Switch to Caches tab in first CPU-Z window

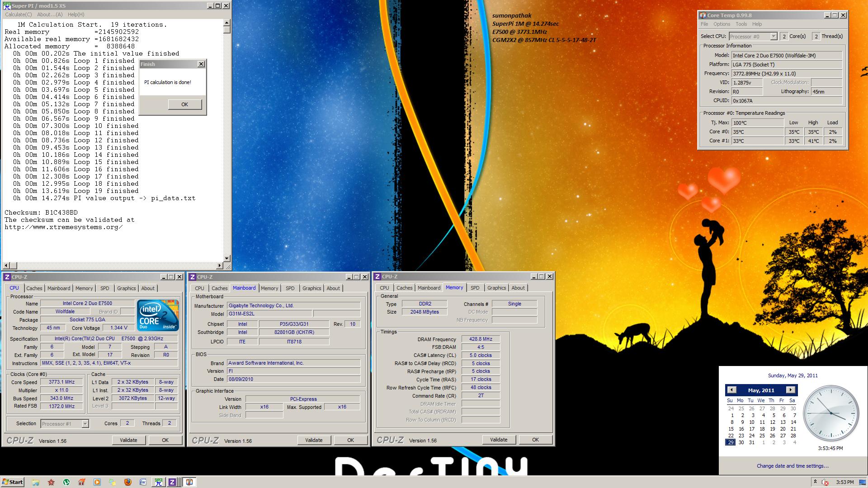tap(34, 288)
